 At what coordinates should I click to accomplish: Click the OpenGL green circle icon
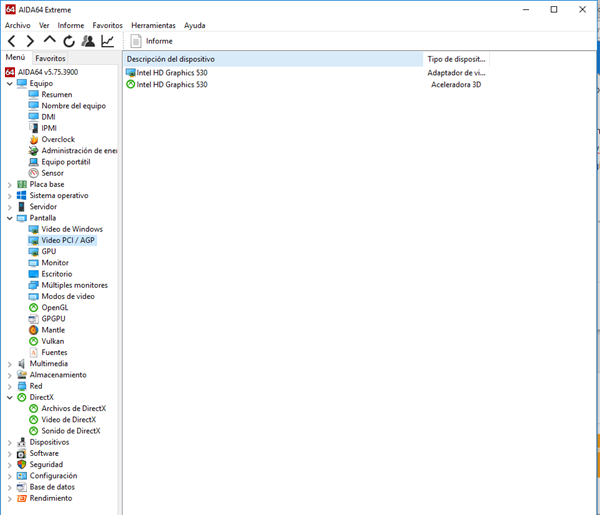coord(34,308)
